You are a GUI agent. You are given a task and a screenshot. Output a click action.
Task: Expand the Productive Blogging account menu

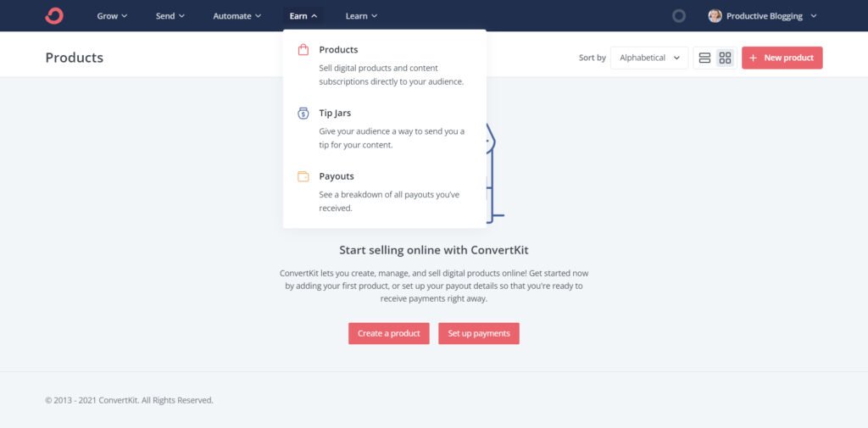pos(763,16)
